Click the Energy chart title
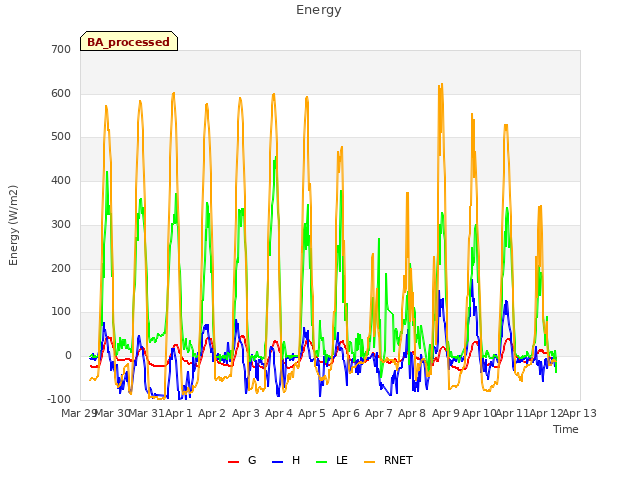The width and height of the screenshot is (640, 480). click(318, 10)
